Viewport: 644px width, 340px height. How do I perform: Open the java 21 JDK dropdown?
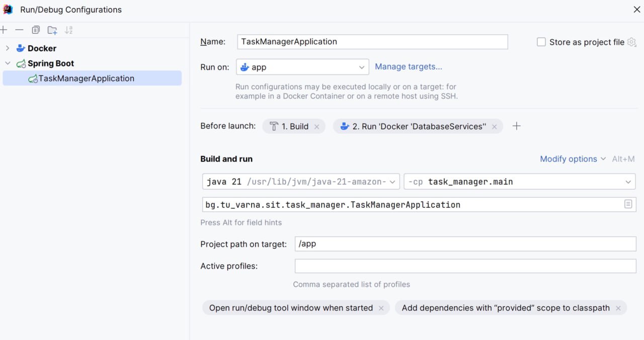[x=301, y=182]
